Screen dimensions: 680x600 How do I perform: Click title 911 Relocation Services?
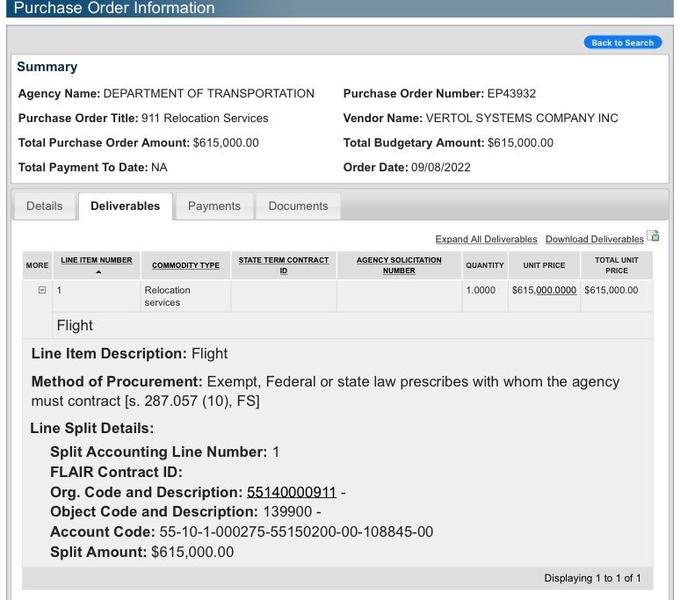[x=205, y=118]
